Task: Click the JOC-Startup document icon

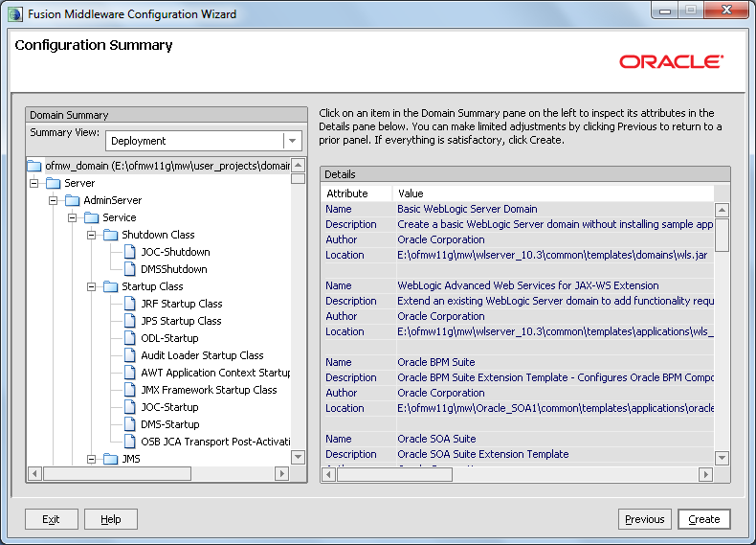Action: 130,407
